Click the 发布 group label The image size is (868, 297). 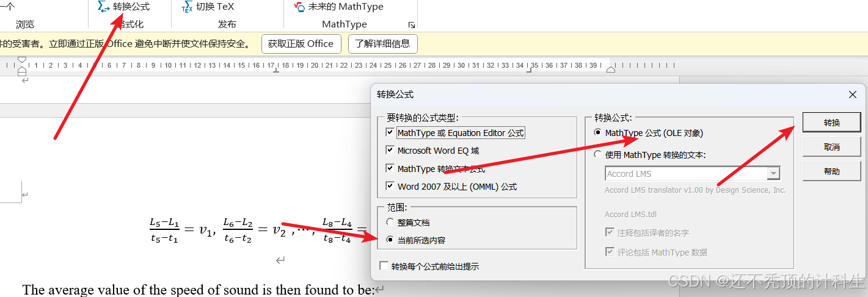(x=227, y=24)
